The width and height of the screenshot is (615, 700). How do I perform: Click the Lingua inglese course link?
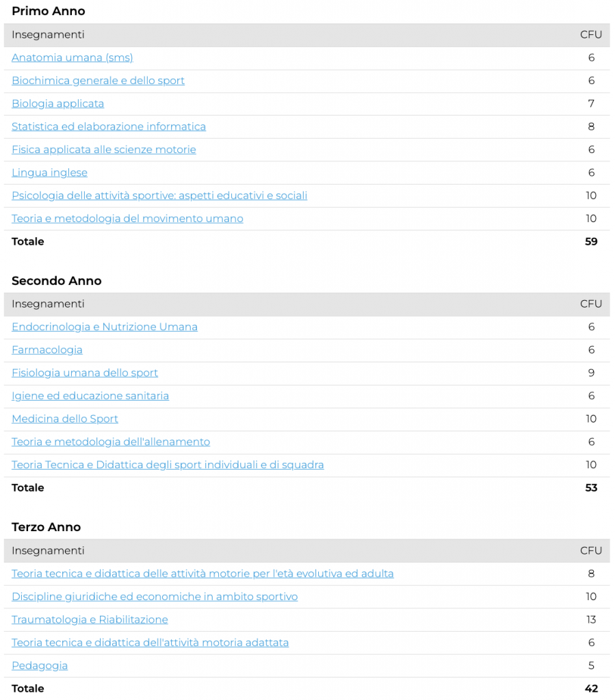click(49, 173)
